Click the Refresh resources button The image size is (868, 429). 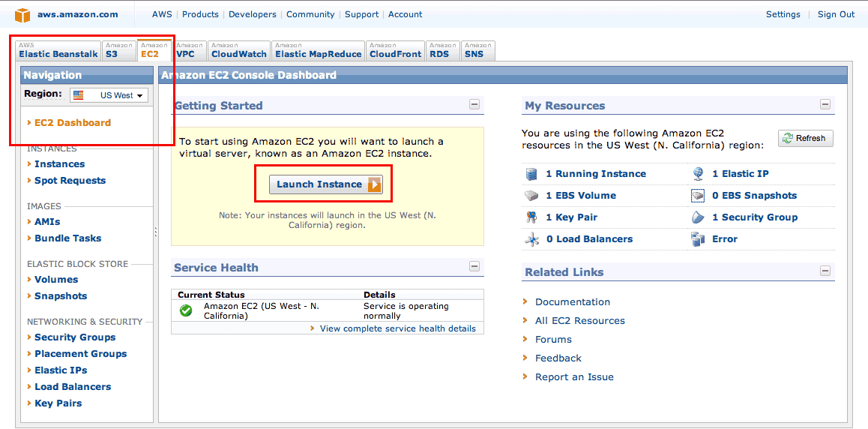(x=806, y=139)
